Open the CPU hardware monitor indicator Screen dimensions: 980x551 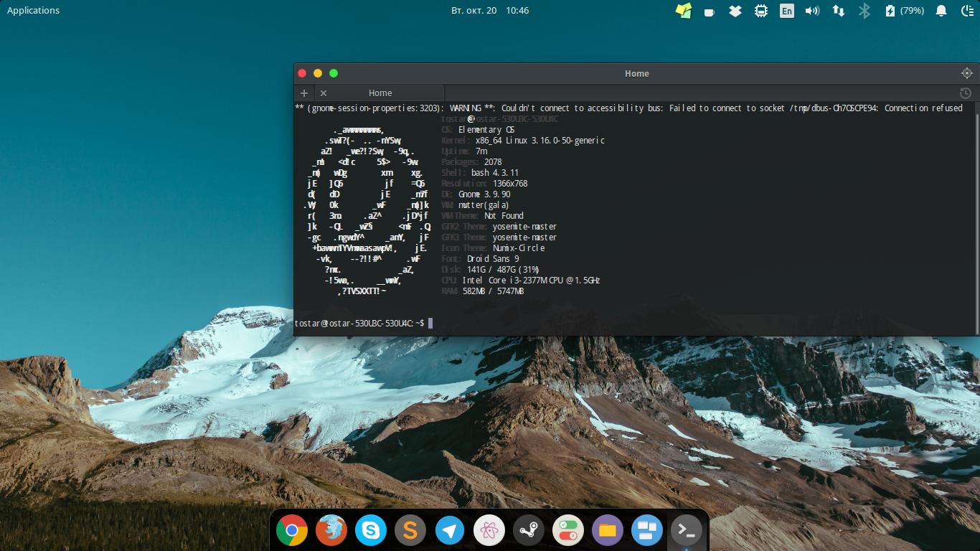pyautogui.click(x=760, y=11)
